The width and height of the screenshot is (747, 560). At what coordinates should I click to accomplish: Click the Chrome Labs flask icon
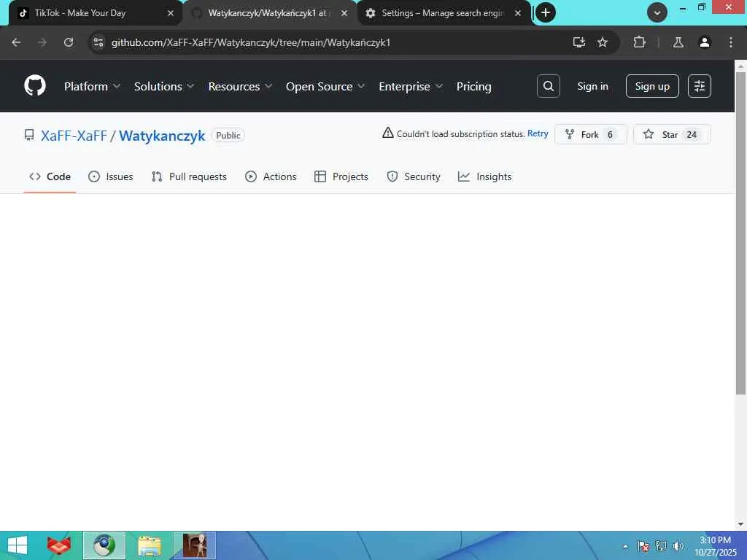tap(678, 42)
